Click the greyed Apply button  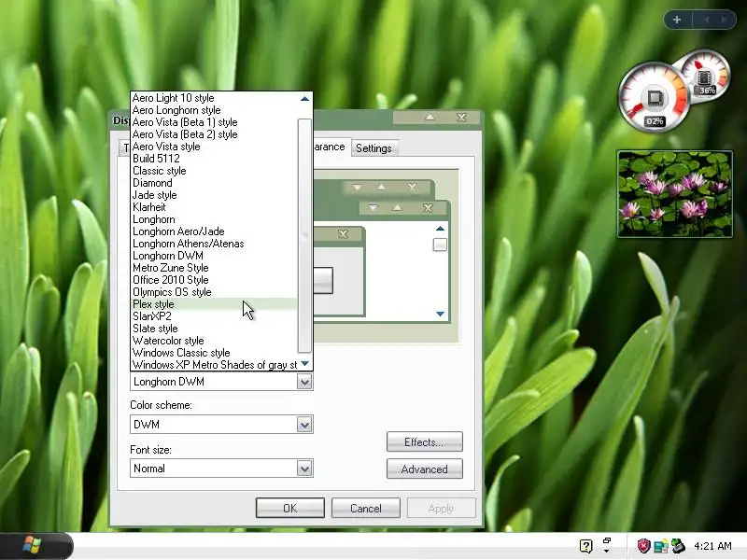[x=441, y=508]
